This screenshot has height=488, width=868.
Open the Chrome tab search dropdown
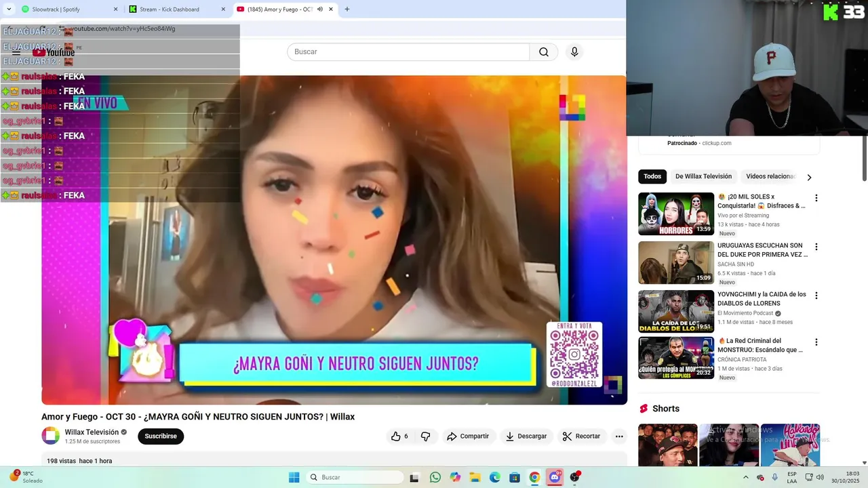pos(9,9)
